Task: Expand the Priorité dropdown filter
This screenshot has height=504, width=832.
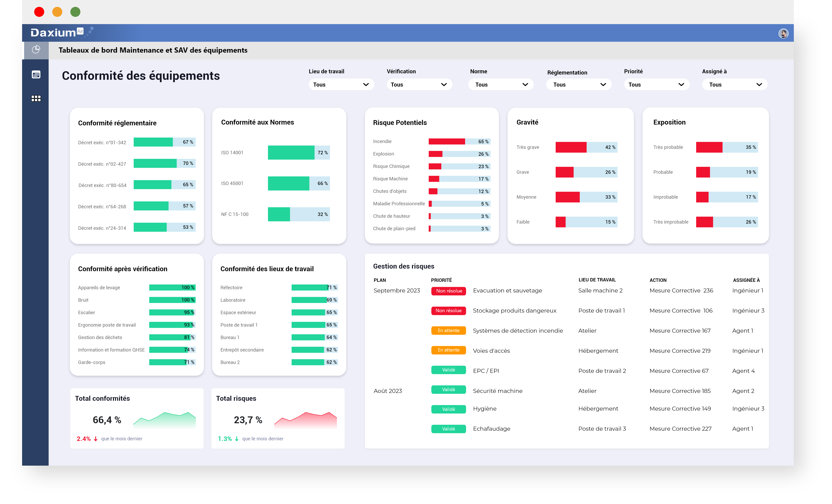Action: coord(654,84)
